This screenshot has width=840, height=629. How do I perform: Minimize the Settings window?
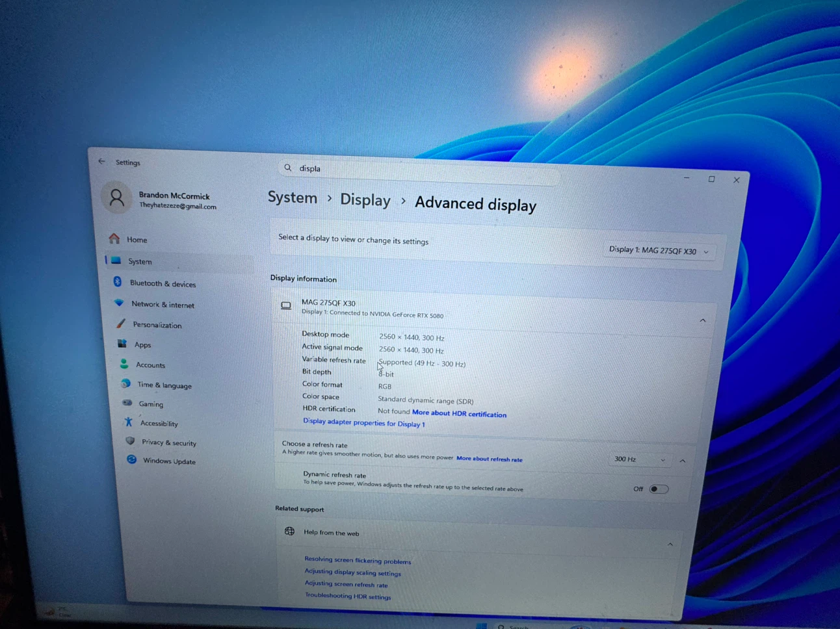click(x=687, y=177)
